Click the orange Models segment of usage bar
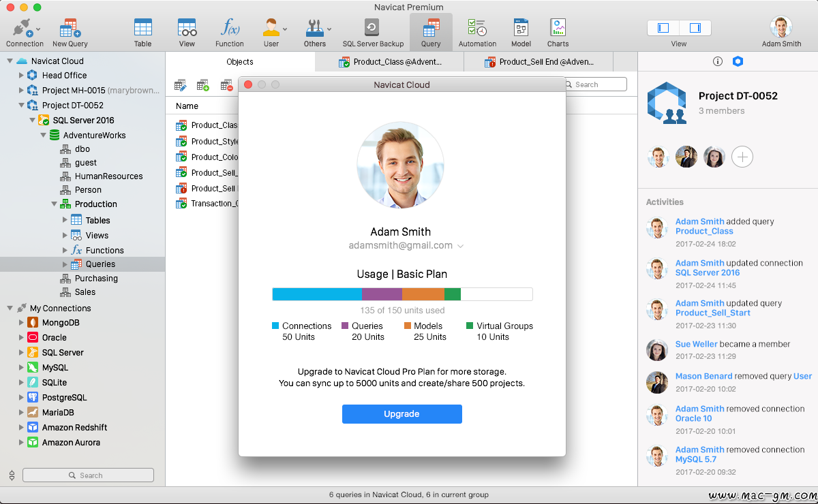 click(423, 294)
